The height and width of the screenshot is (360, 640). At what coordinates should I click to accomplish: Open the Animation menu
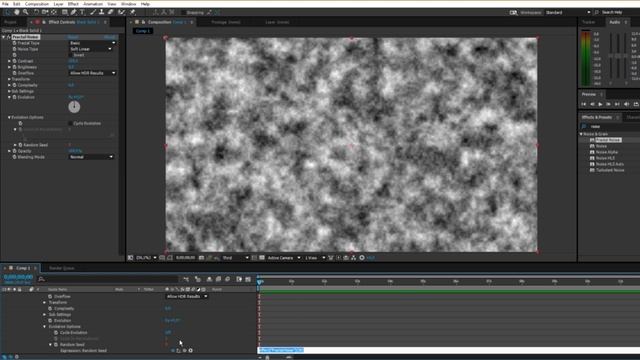click(x=93, y=4)
